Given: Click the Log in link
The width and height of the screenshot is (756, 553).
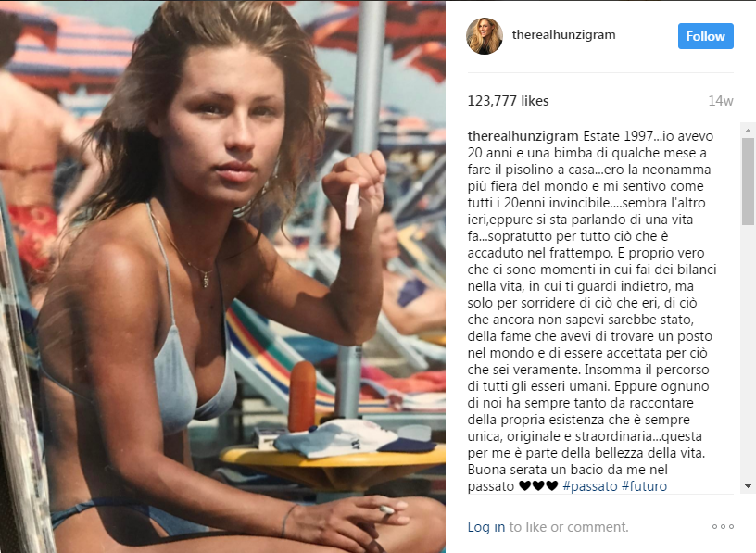Looking at the screenshot, I should tap(486, 527).
